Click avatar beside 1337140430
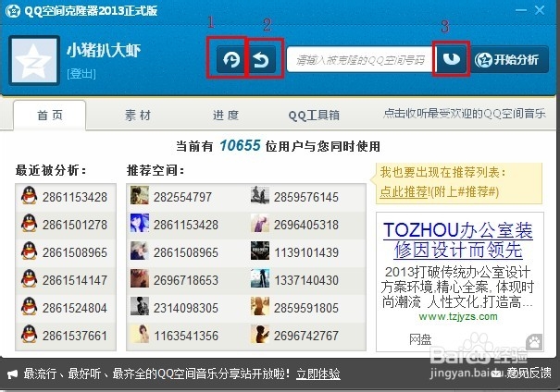 pos(260,278)
